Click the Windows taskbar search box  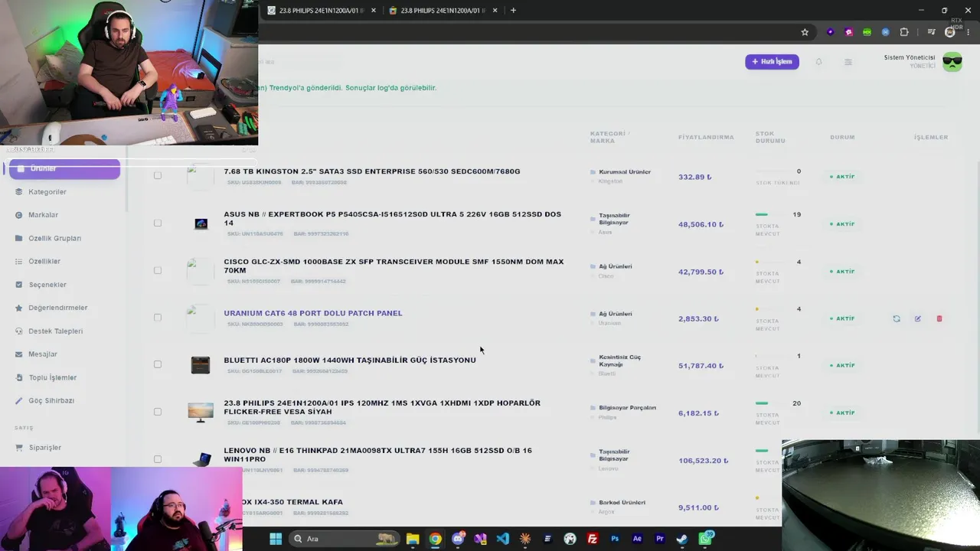pyautogui.click(x=345, y=539)
